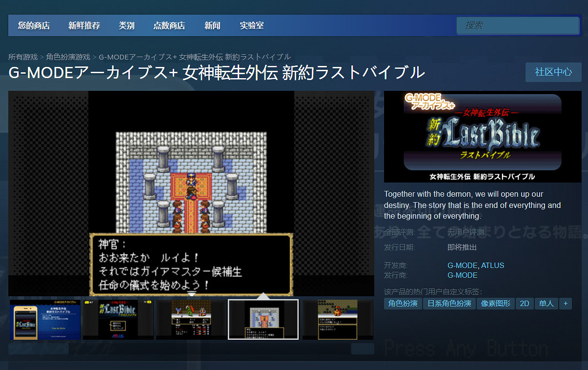Viewport: 588px width, 370px height.
Task: Click the 单人 tag
Action: pos(546,303)
